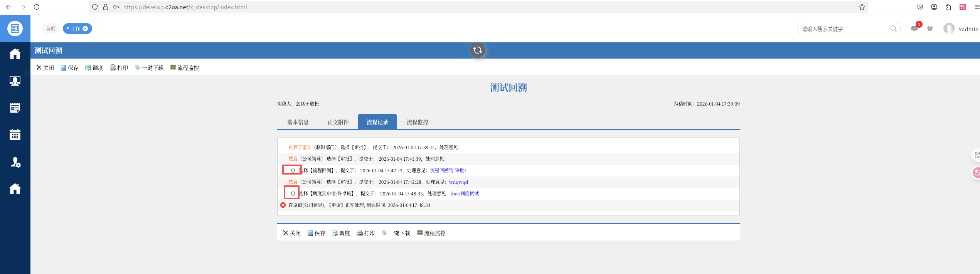Click 流程监控 in the bottom form toolbar
Viewport: 980px width, 274px height.
coord(431,233)
